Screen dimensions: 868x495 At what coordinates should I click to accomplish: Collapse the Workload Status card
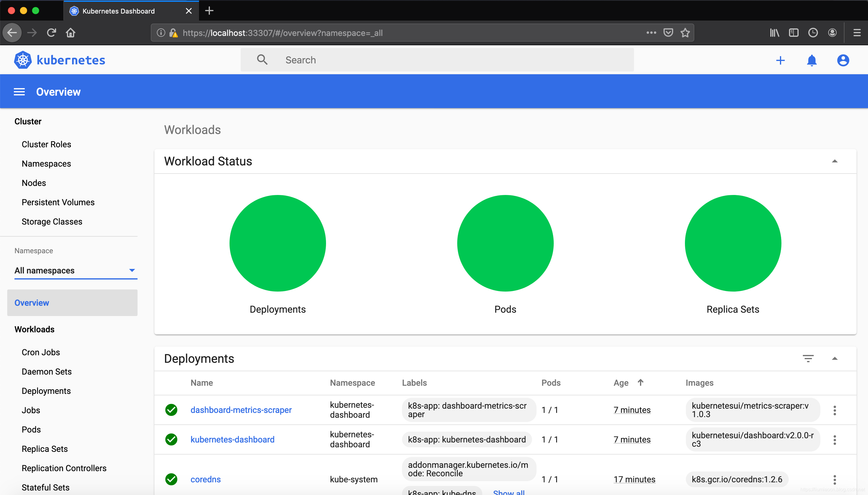coord(834,161)
